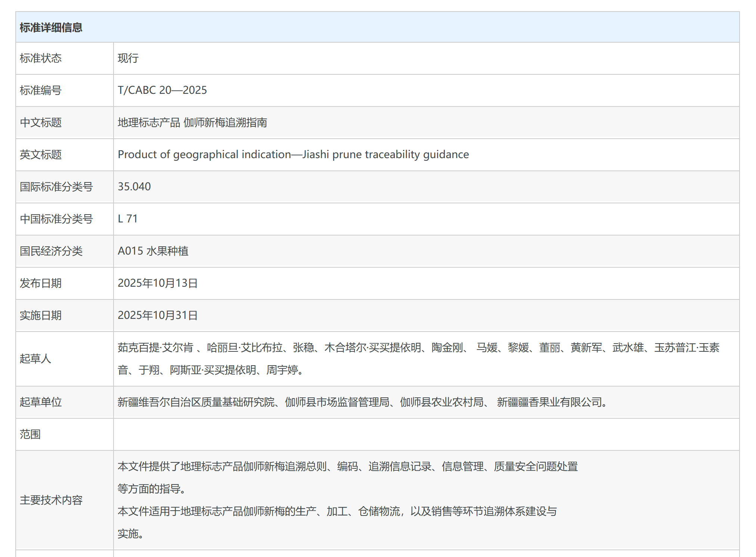Click the 现行 status value
The width and height of the screenshot is (756, 557).
(128, 58)
